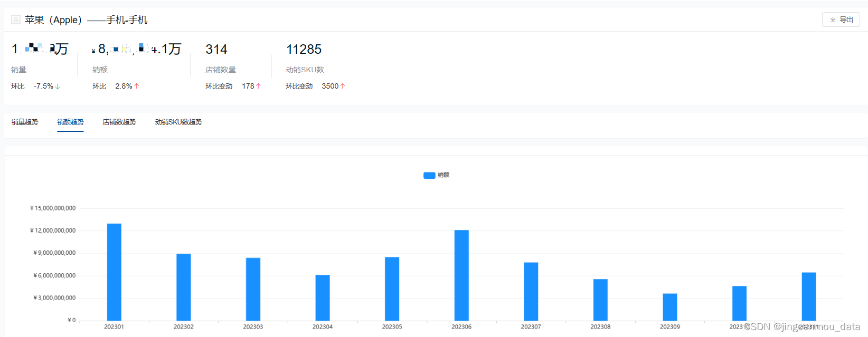Click the store count value 314
This screenshot has height=337, width=868.
(216, 49)
